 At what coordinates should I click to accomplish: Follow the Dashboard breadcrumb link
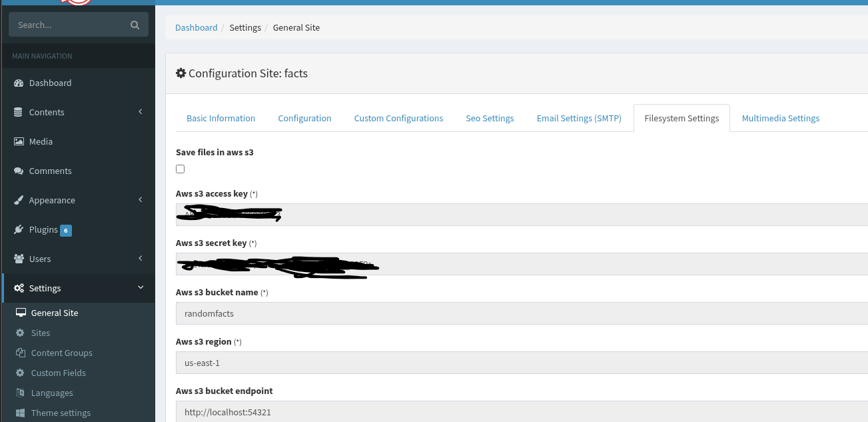pos(196,28)
